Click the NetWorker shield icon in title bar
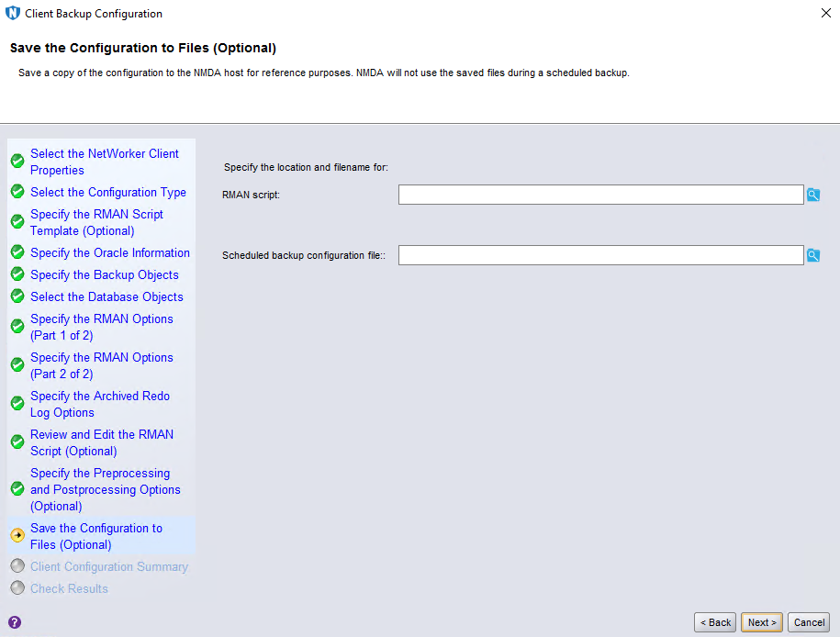Screen dimensions: 840x637 click(13, 14)
